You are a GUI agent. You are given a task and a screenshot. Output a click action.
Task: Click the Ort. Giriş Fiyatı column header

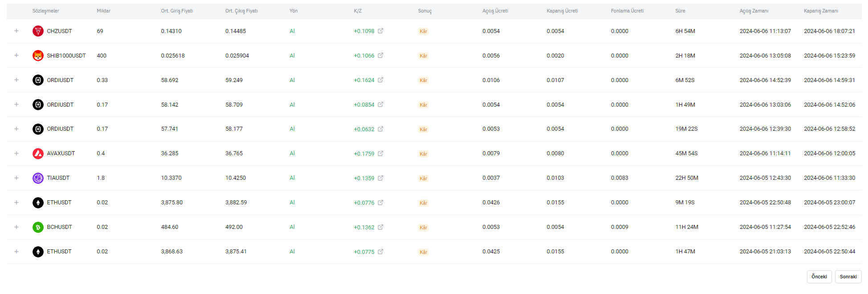177,11
